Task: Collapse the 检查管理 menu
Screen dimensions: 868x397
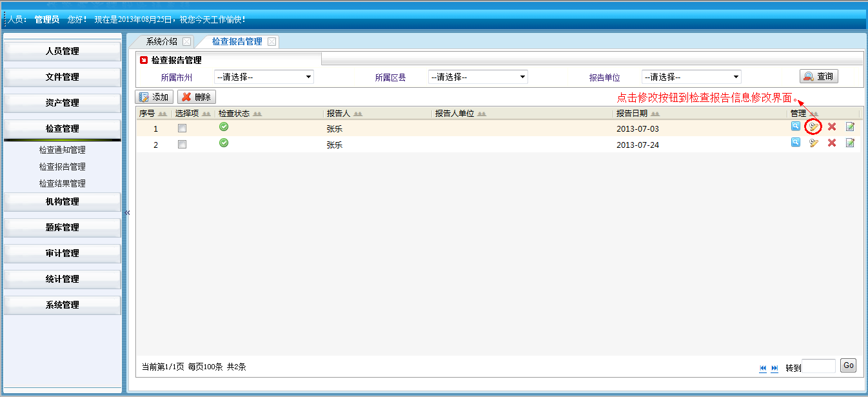Action: pyautogui.click(x=63, y=129)
